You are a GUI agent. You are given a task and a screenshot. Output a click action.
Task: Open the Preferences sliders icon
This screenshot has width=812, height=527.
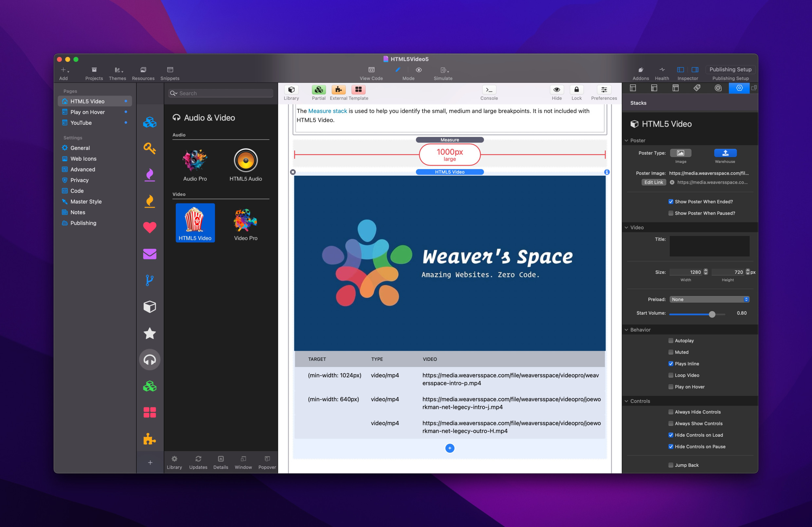coord(604,90)
